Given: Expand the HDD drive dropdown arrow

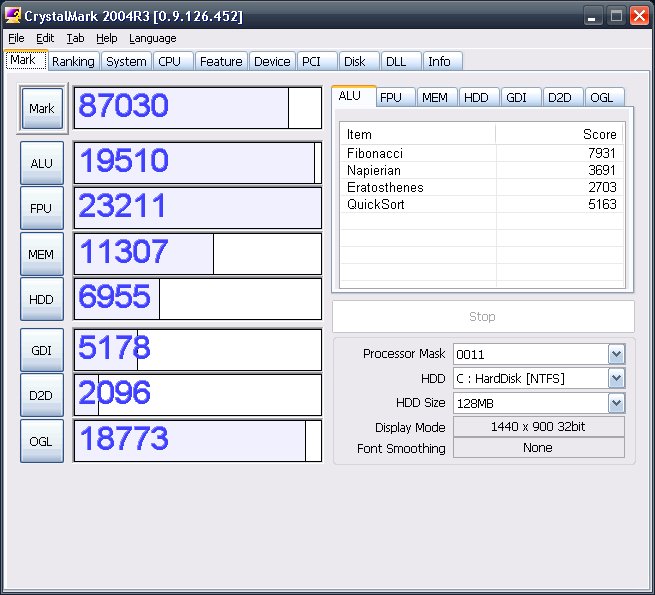Looking at the screenshot, I should pos(617,379).
